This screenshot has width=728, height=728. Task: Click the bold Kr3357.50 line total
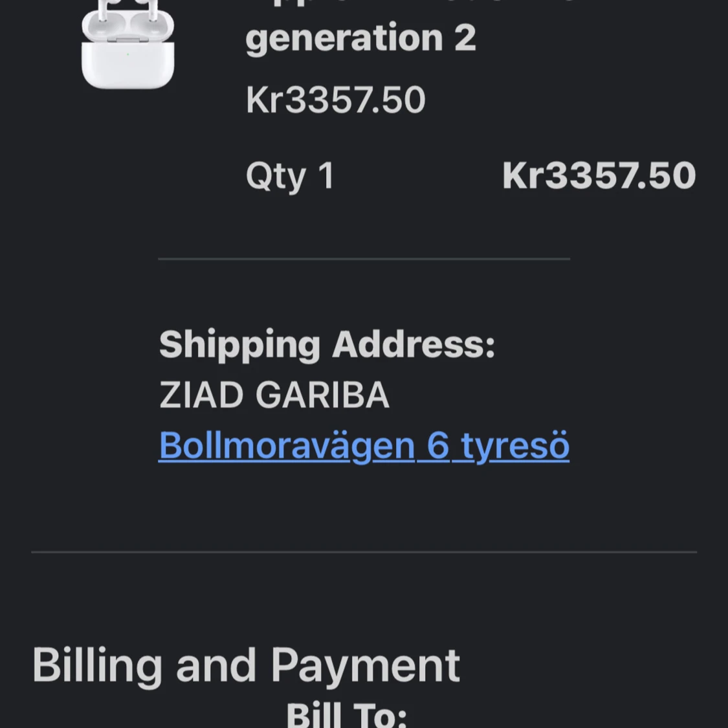click(x=599, y=176)
